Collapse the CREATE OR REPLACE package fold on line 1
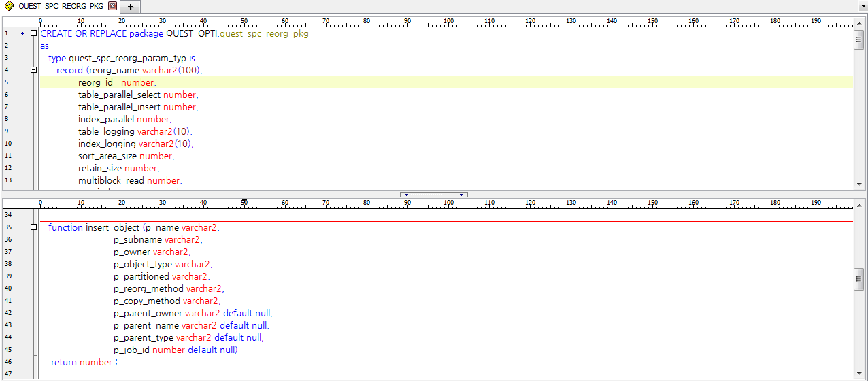Image resolution: width=868 pixels, height=381 pixels. [x=33, y=33]
